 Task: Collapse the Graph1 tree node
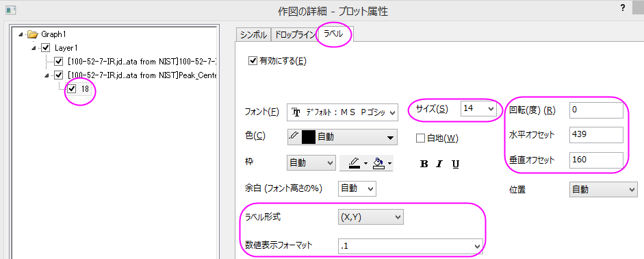21,34
